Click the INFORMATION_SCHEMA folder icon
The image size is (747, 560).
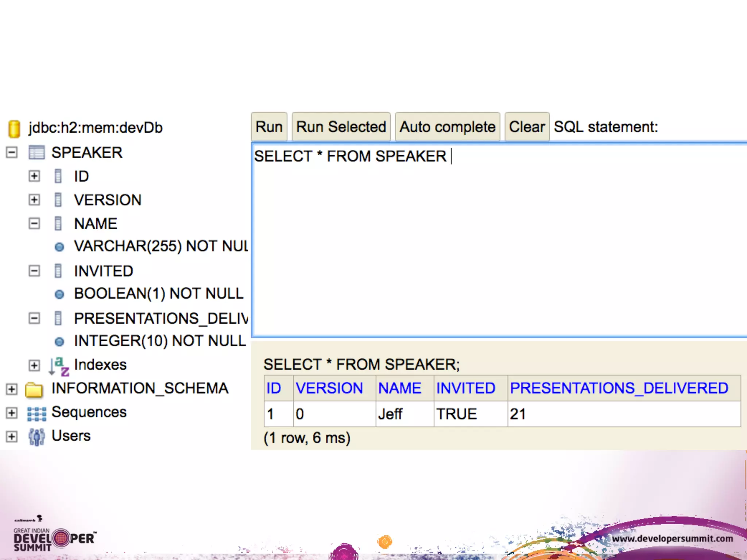[34, 389]
